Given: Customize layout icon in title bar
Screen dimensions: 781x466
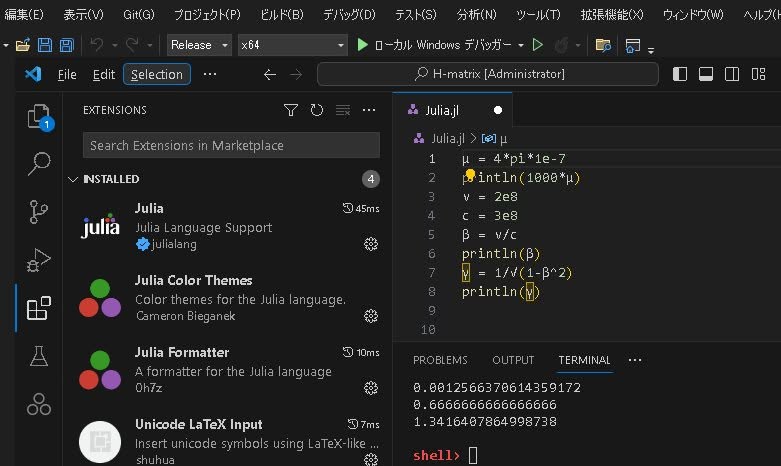Looking at the screenshot, I should pyautogui.click(x=758, y=74).
